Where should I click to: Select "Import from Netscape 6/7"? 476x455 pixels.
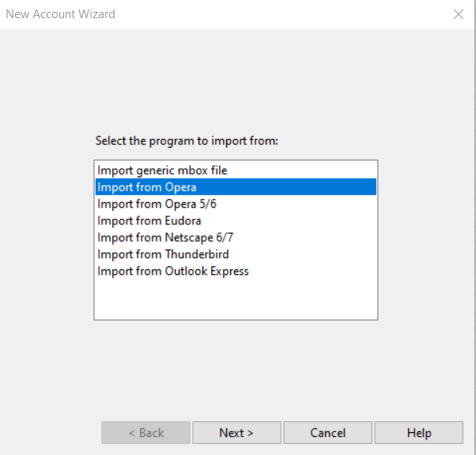pos(236,237)
